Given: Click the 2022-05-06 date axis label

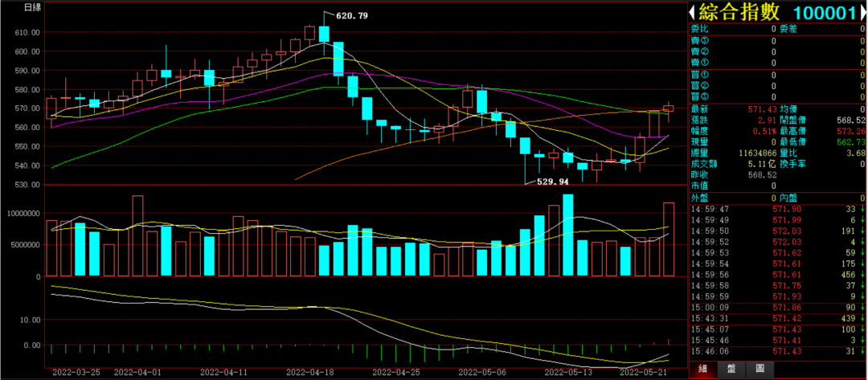Looking at the screenshot, I should 481,372.
